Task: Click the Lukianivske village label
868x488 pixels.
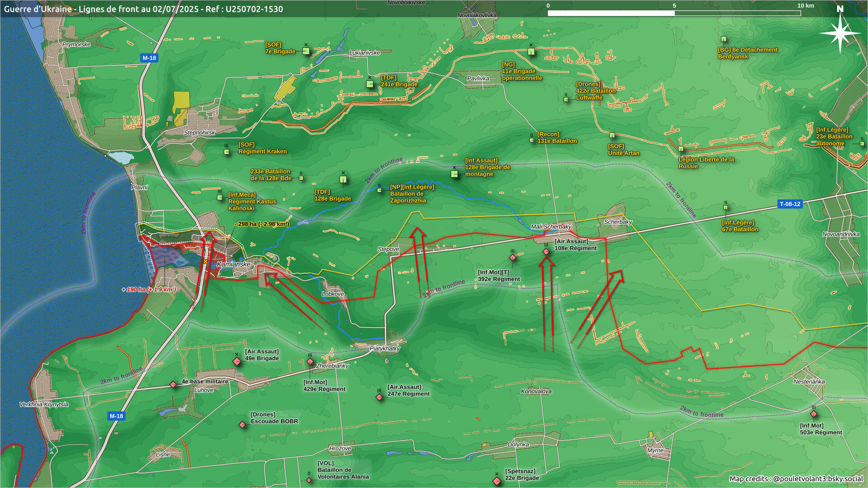Action: (x=365, y=52)
